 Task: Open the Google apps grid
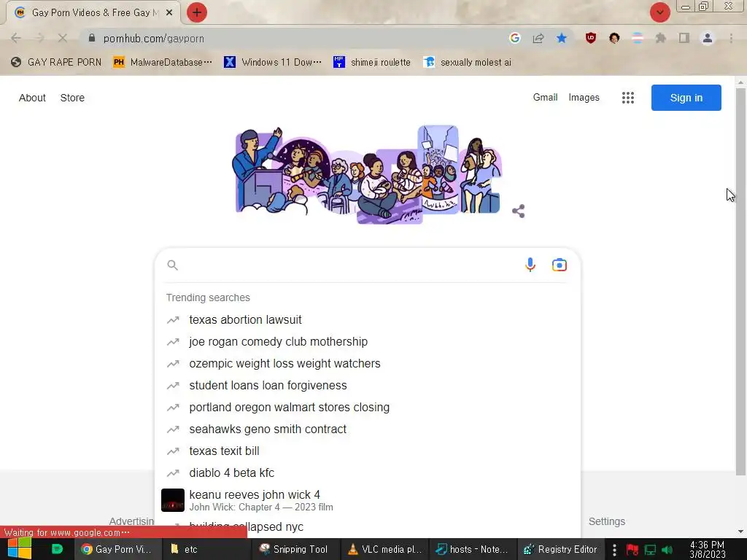coord(628,98)
